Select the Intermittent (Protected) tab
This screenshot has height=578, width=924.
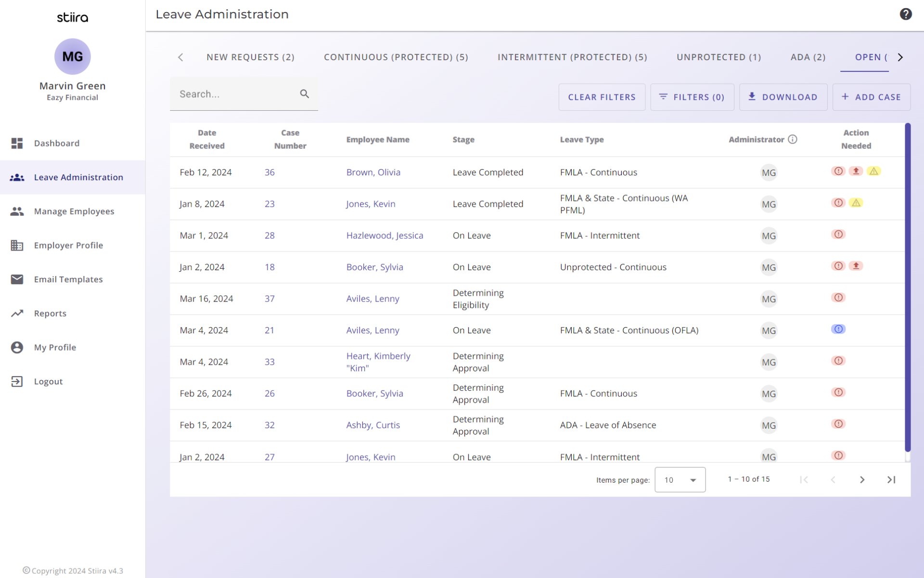click(x=572, y=57)
